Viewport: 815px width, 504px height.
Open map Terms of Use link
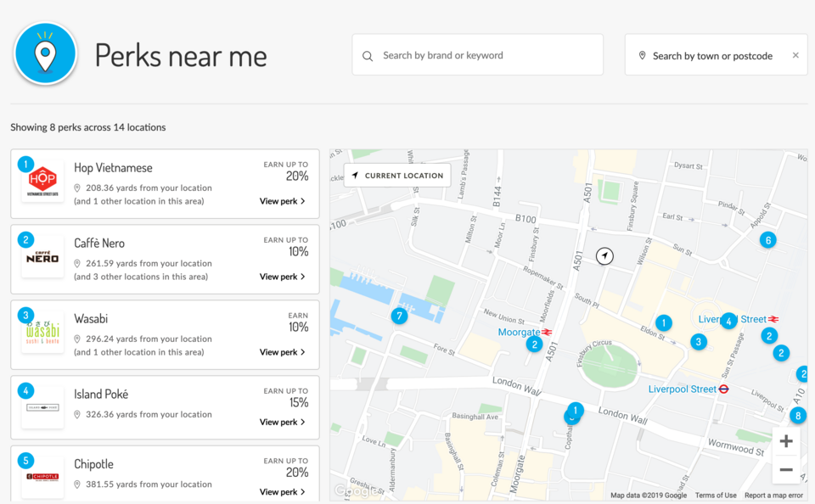pyautogui.click(x=716, y=496)
